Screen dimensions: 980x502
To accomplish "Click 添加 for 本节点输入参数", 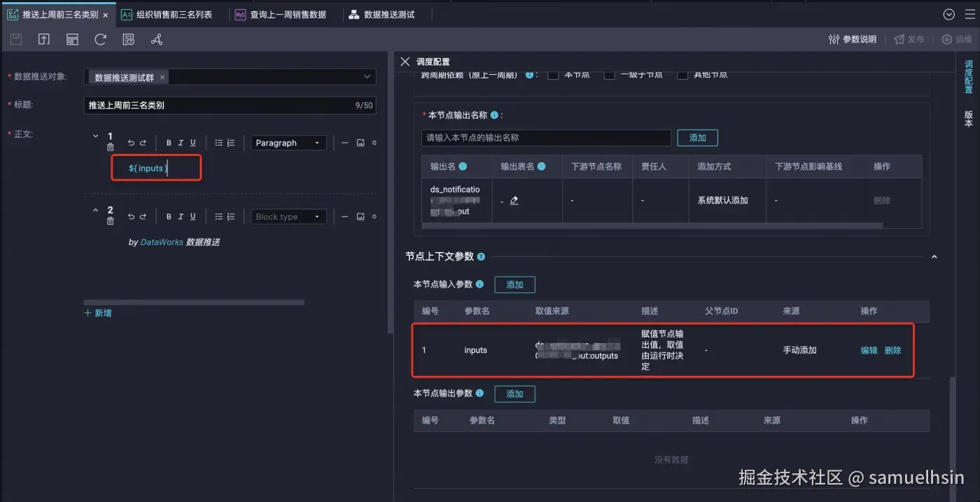I will [514, 284].
